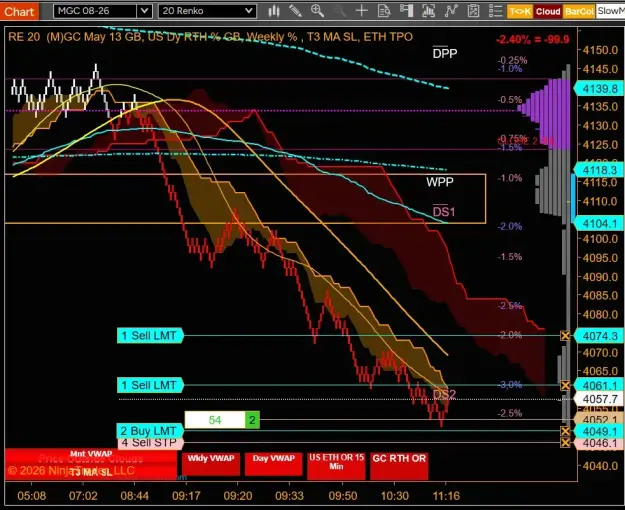This screenshot has width=625, height=510.
Task: Toggle the T<>K toolbar button
Action: pos(519,11)
